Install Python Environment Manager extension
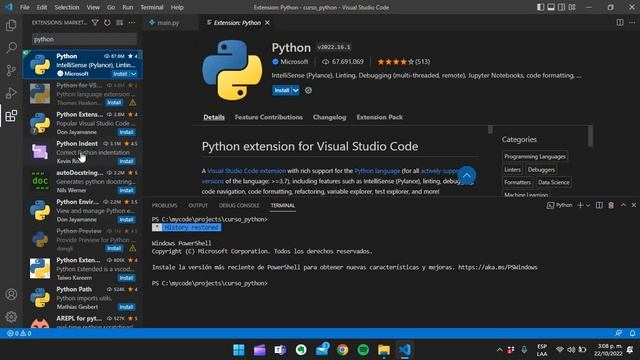The width and height of the screenshot is (640, 360). pyautogui.click(x=126, y=220)
